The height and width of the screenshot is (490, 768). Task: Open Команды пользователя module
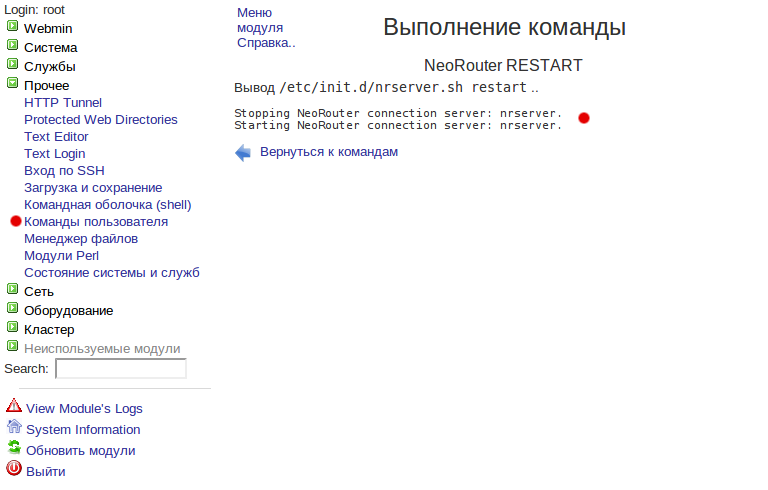tap(96, 222)
